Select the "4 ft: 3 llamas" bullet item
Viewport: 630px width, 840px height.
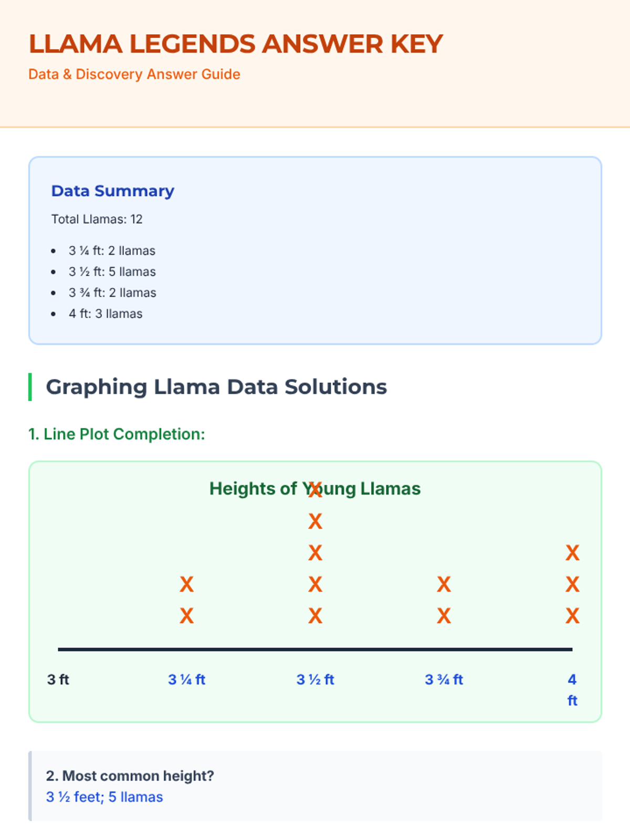point(105,313)
